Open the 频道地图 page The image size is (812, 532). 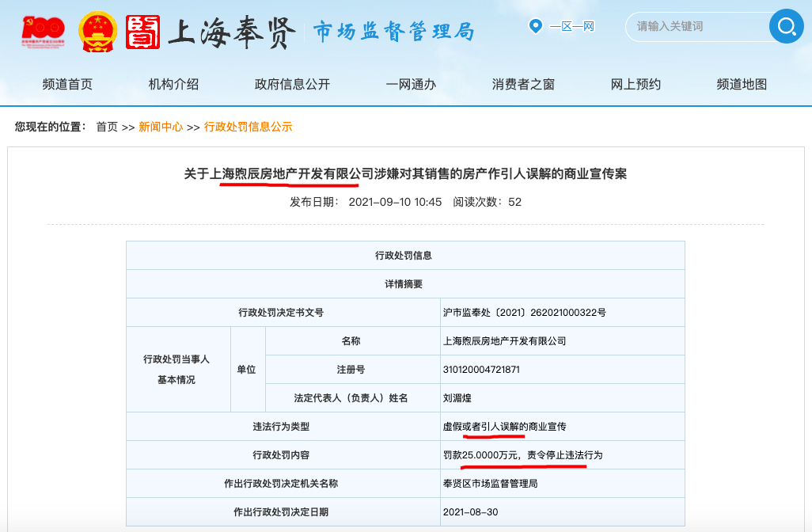(742, 84)
